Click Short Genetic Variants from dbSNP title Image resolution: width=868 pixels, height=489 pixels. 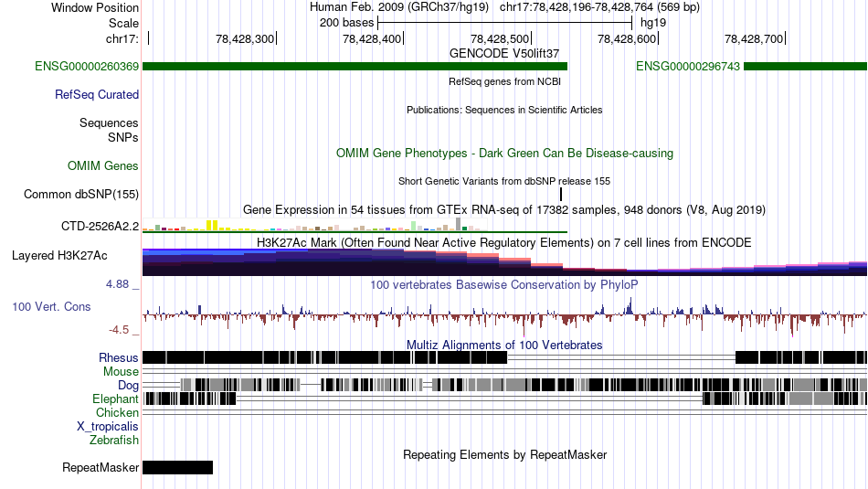coord(504,181)
